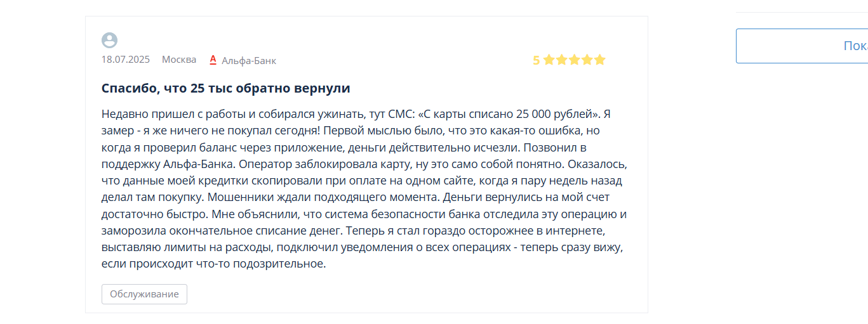
Task: Select the fifth yellow rating star
Action: pyautogui.click(x=599, y=60)
